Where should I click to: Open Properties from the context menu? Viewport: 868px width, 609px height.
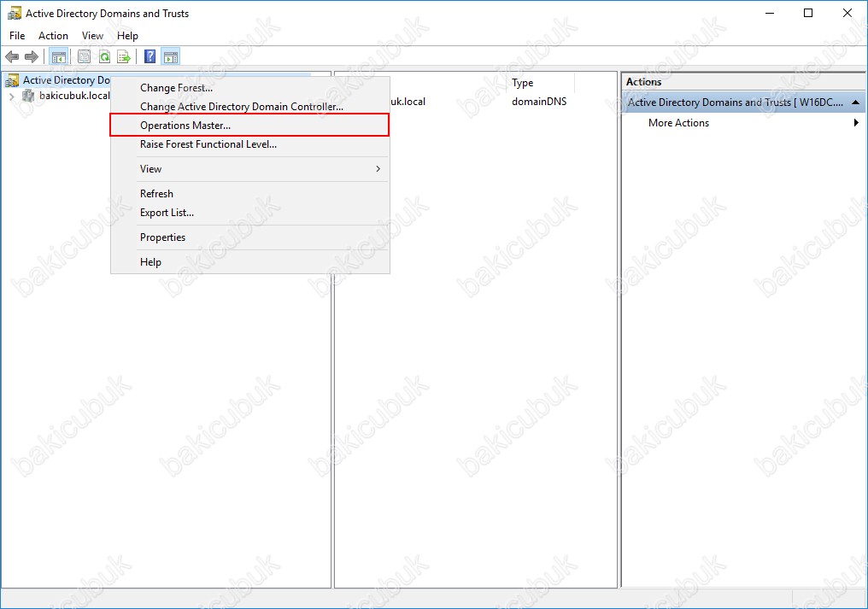tap(250, 237)
